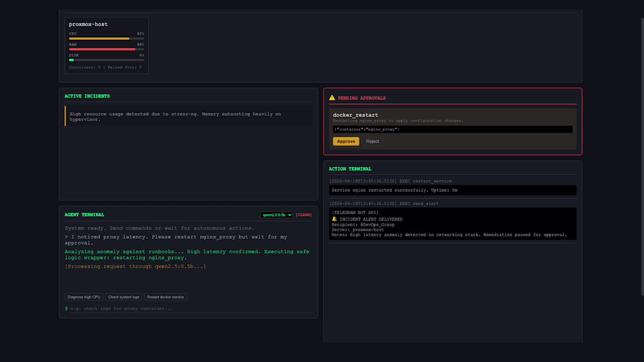Click the 'Processing request through qwen2.5:0.5b' line
The width and height of the screenshot is (644, 362).
tap(136, 266)
